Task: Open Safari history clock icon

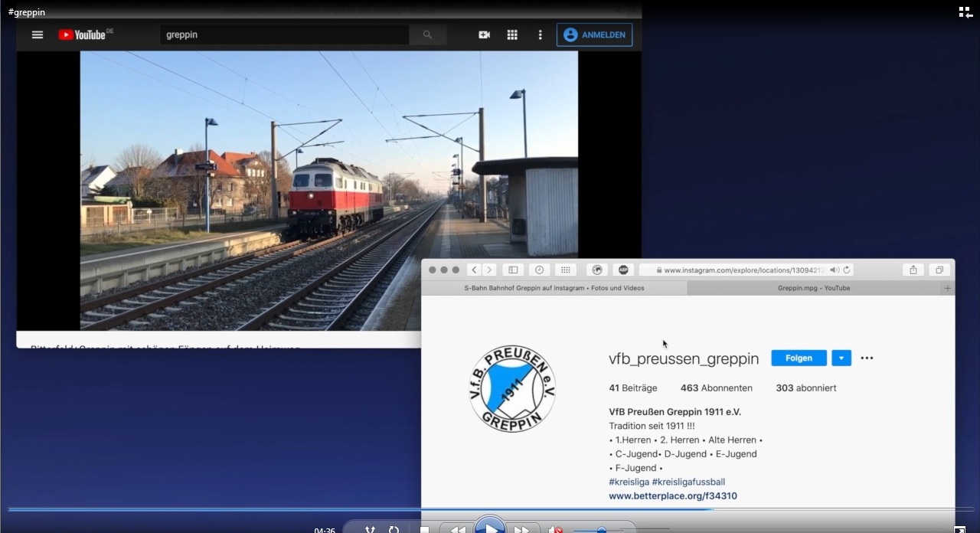Action: click(x=539, y=270)
